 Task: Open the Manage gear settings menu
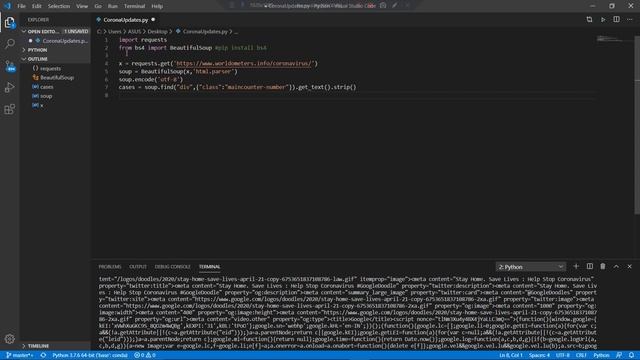tap(10, 339)
